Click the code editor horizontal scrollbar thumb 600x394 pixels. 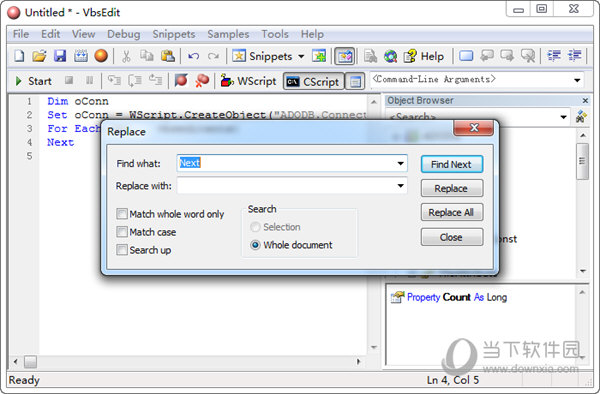[x=30, y=361]
